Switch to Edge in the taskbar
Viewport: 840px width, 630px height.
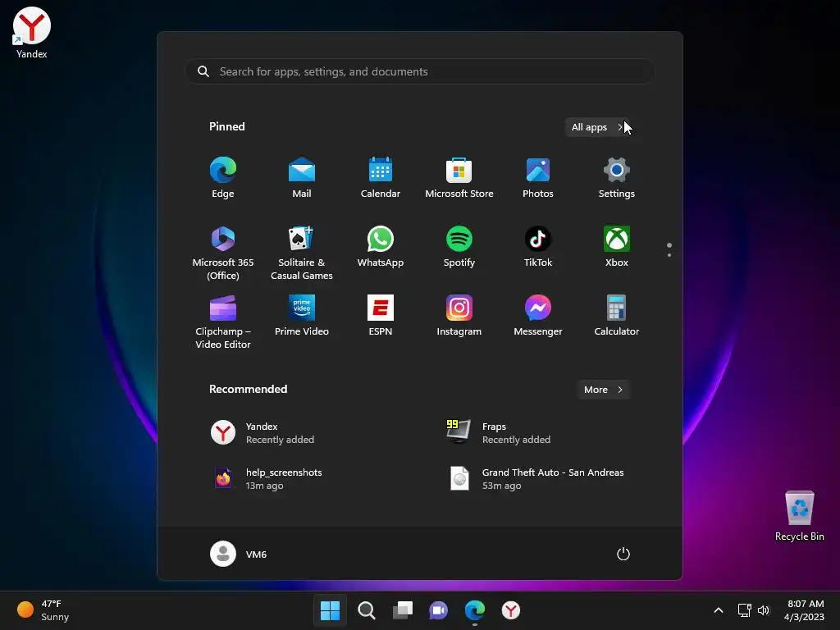475,610
